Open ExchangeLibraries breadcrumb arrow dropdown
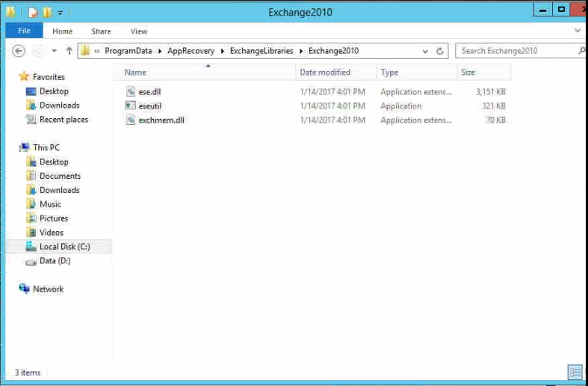This screenshot has width=588, height=386. 301,51
